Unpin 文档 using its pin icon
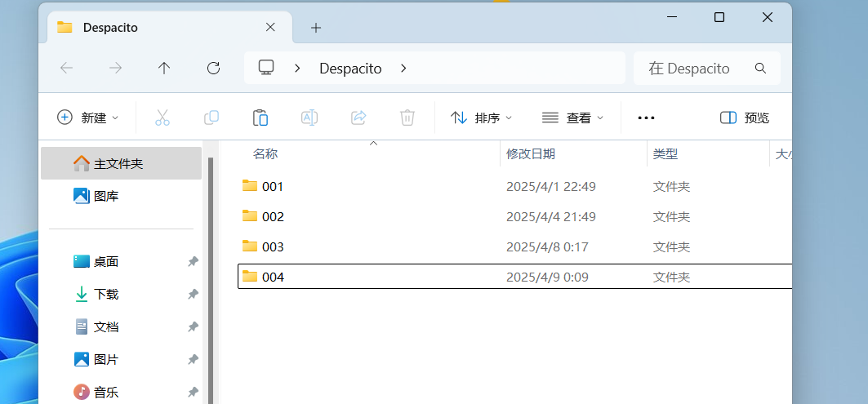868x404 pixels. (193, 327)
